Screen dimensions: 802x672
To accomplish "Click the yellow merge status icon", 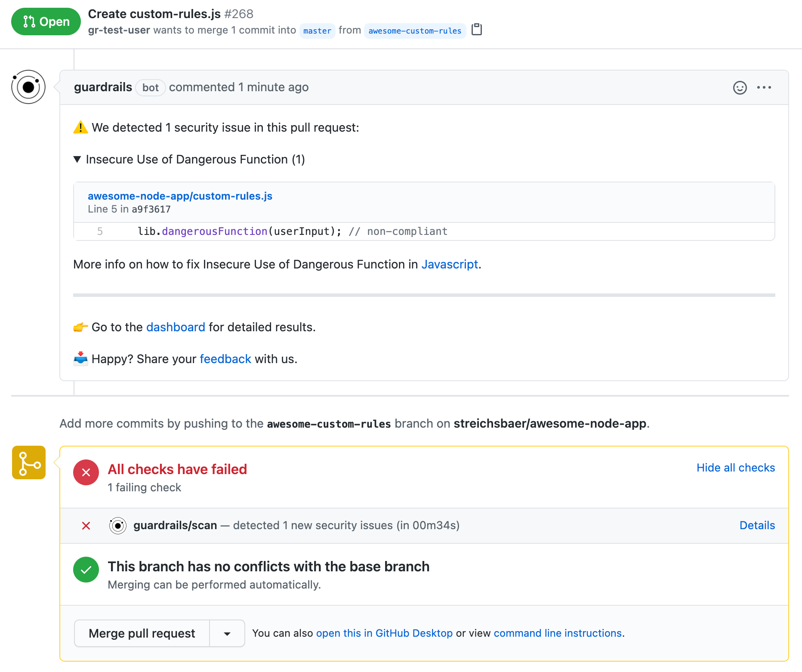I will click(x=29, y=462).
